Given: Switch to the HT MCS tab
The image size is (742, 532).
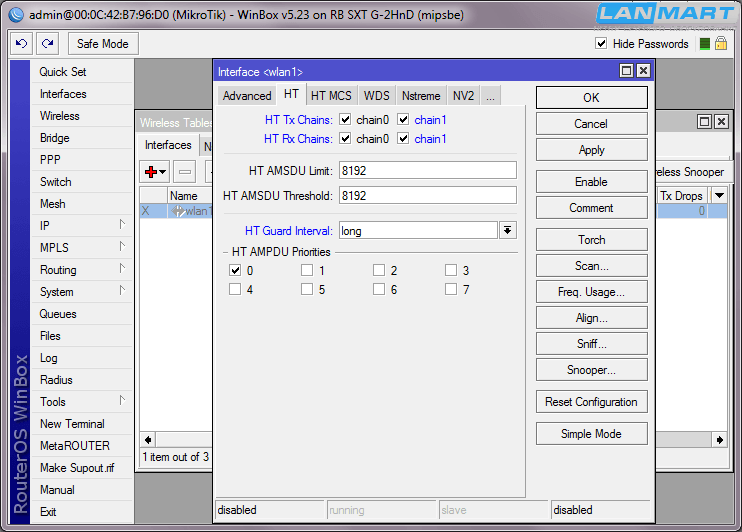Looking at the screenshot, I should tap(331, 96).
